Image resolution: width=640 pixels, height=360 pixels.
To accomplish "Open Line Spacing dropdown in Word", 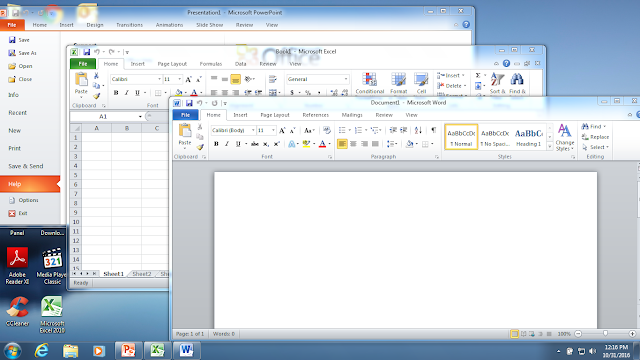I will pyautogui.click(x=392, y=144).
